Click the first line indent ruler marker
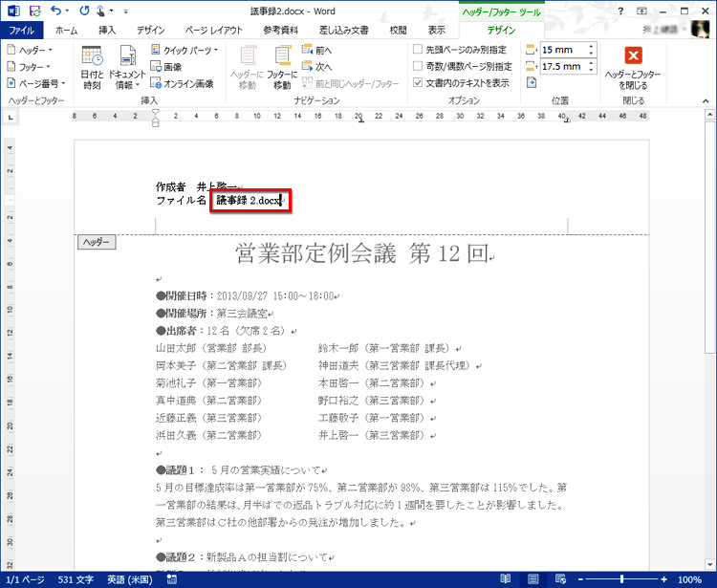 pos(156,112)
